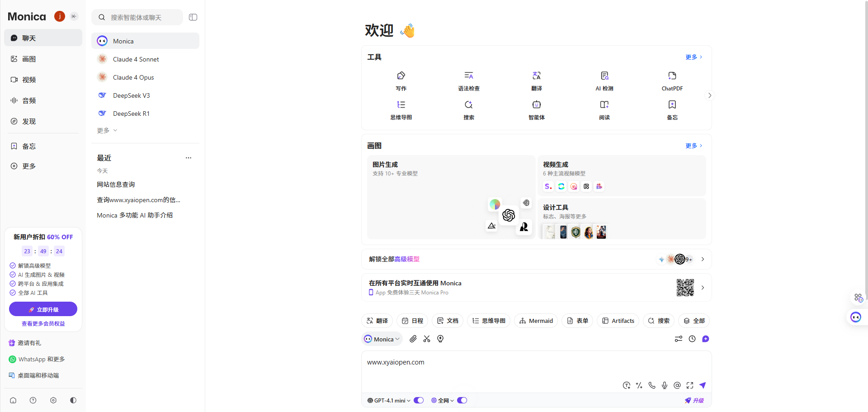Toggle the 全网 web search switch
The image size is (868, 412).
point(462,400)
